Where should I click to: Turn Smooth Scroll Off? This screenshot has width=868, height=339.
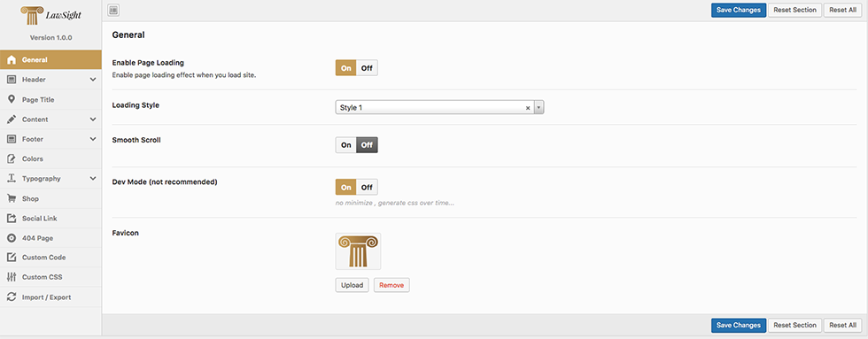point(367,145)
